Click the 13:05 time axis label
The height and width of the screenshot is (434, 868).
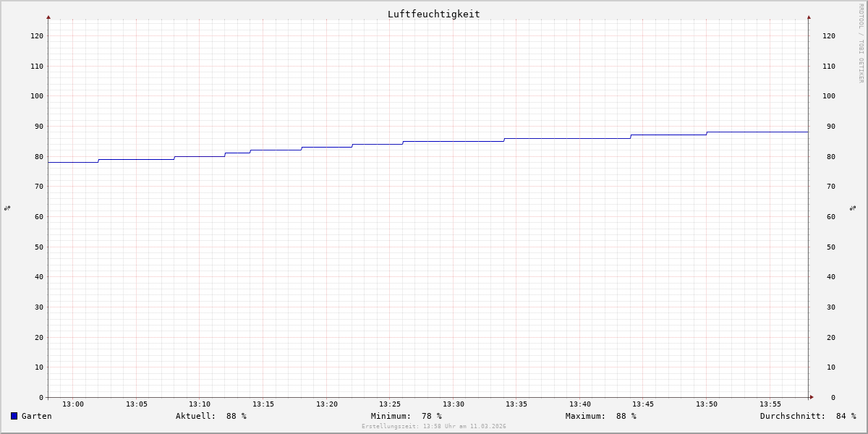coord(137,404)
